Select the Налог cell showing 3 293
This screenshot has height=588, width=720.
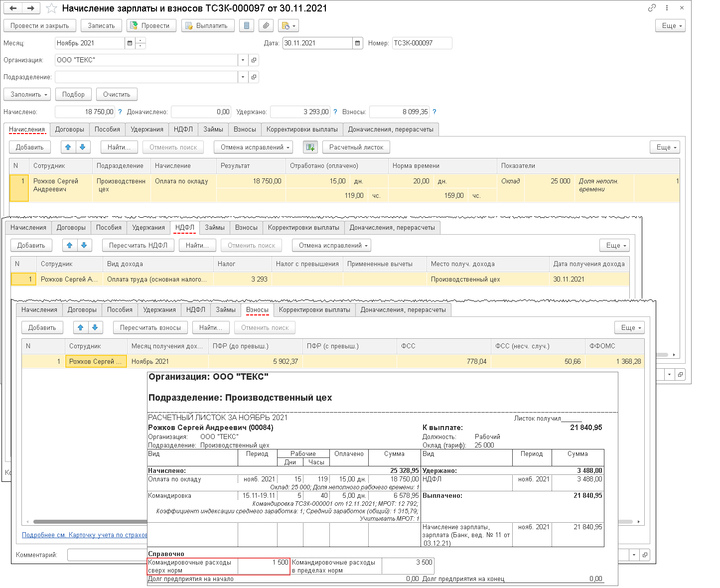[243, 280]
